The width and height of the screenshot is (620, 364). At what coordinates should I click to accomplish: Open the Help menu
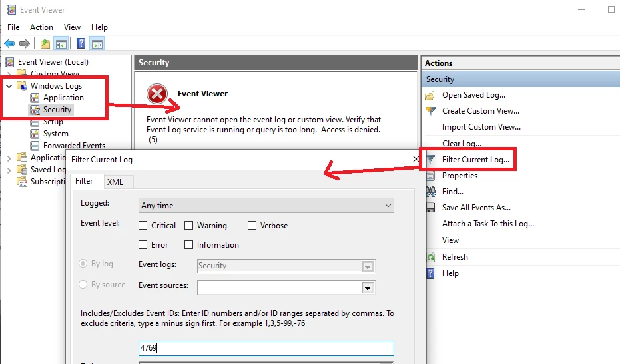pos(99,27)
